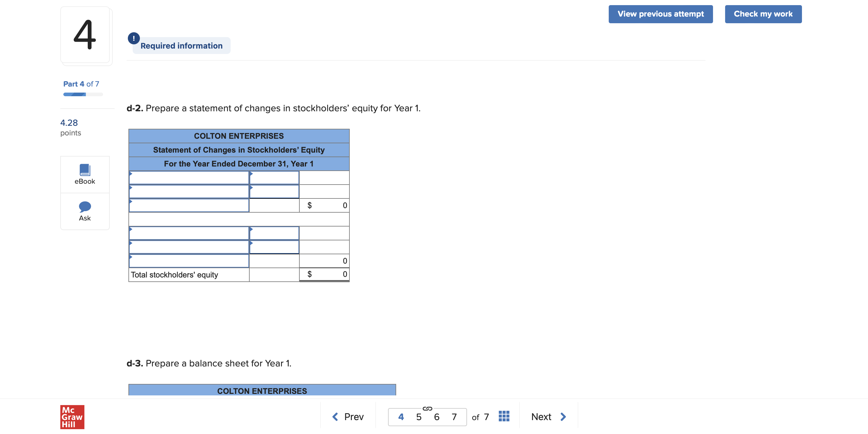Jump to question part 7
This screenshot has height=434, width=868.
(454, 417)
